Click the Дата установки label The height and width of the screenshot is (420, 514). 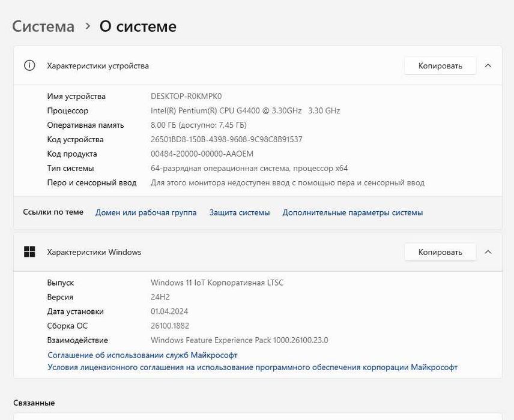pos(76,311)
